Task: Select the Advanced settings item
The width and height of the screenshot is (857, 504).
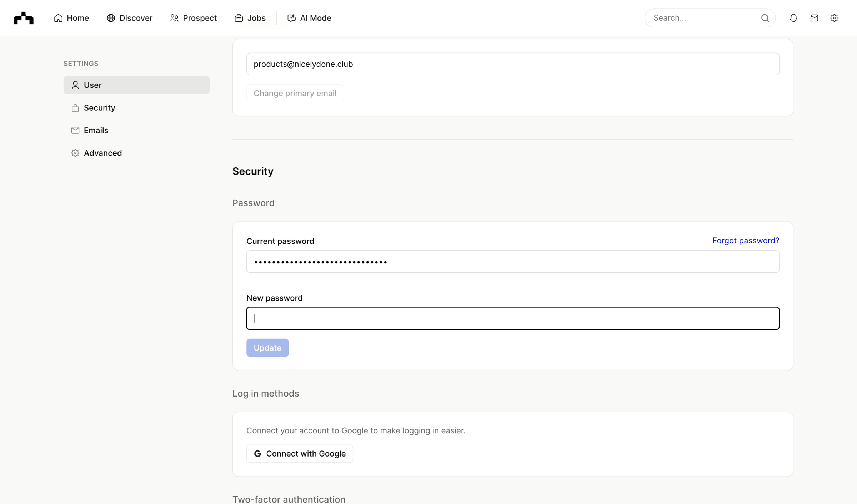Action: tap(136, 153)
